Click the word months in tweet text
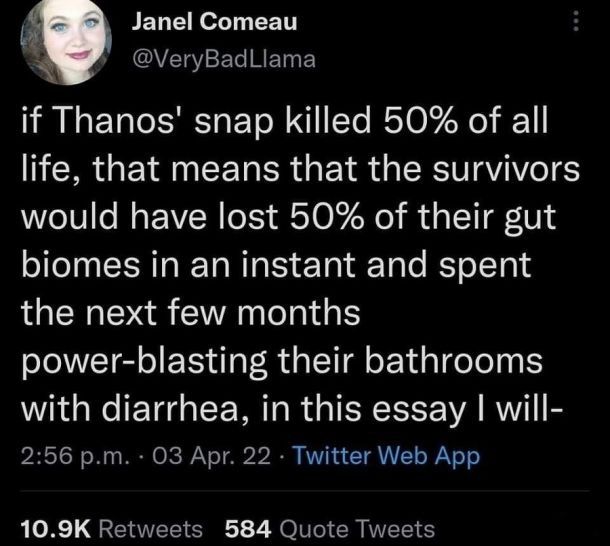610x546 pixels. click(x=299, y=313)
